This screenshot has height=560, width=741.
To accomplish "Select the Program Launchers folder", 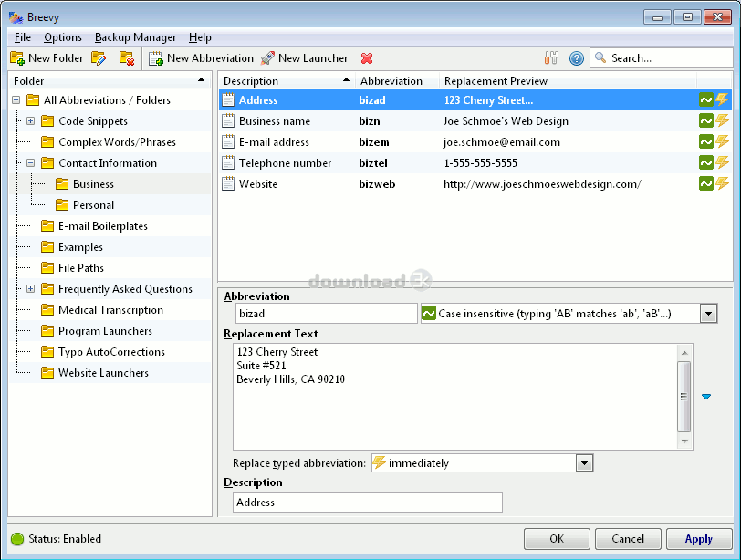I will pos(105,330).
